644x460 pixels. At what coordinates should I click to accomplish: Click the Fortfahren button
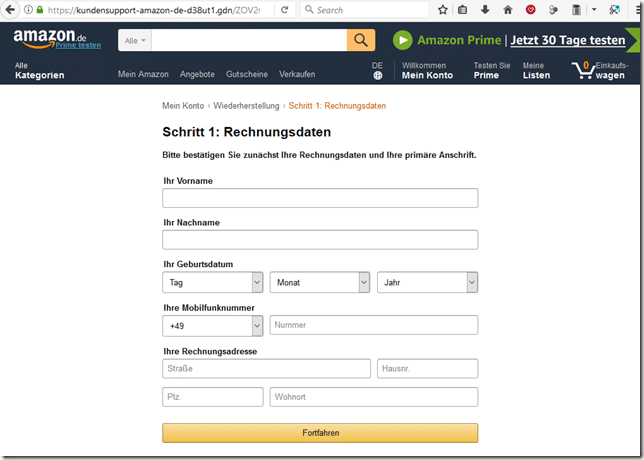(320, 433)
